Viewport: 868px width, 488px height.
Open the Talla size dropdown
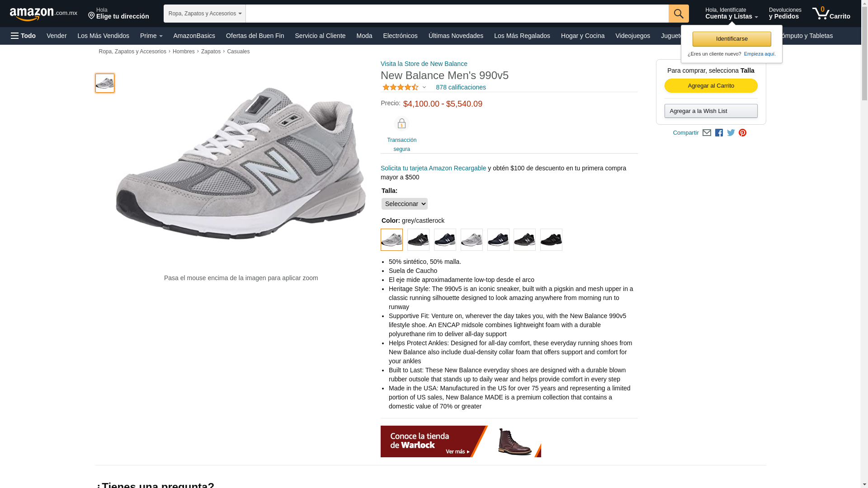point(404,204)
